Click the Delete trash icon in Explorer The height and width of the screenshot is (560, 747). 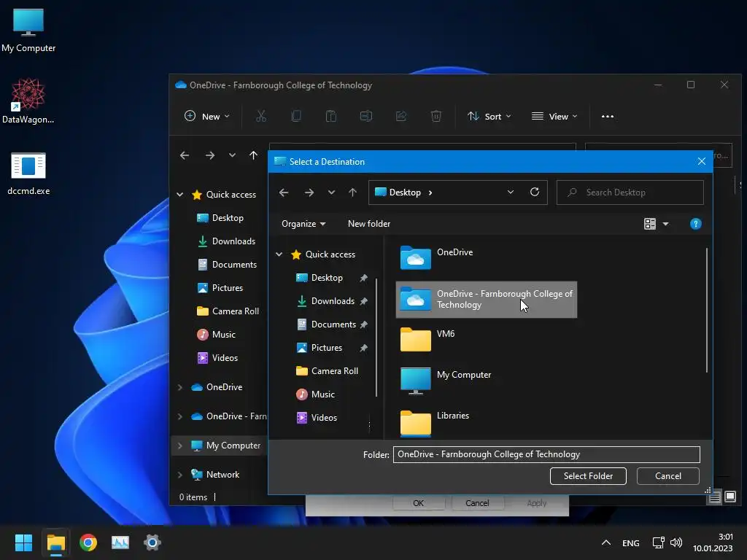click(x=436, y=116)
